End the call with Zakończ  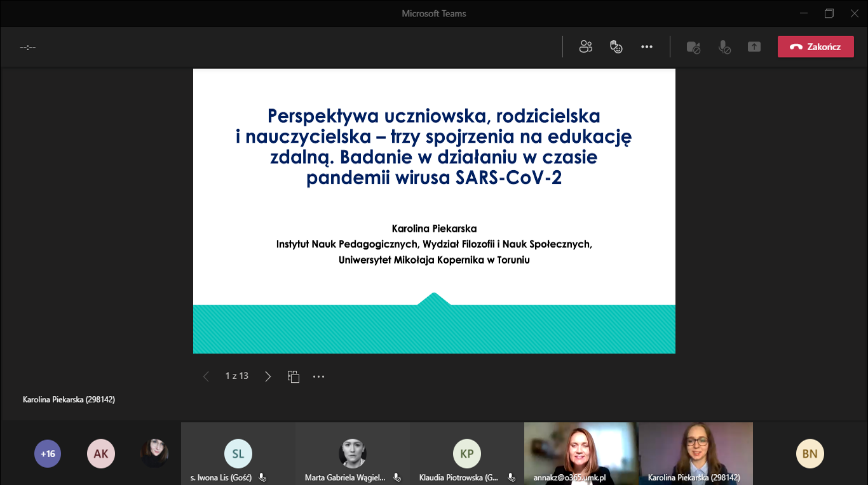click(x=816, y=46)
